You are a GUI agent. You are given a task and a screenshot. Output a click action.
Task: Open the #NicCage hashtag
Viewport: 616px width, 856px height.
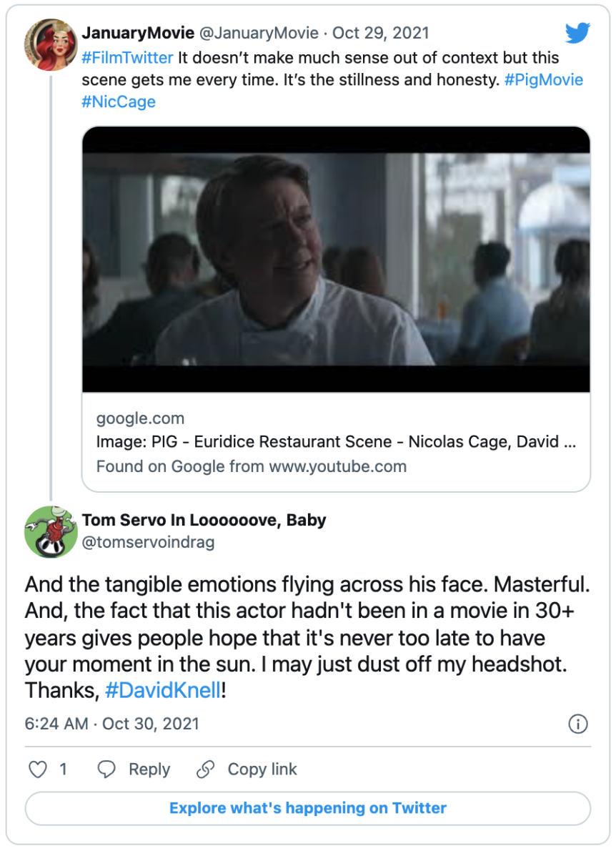pos(119,102)
